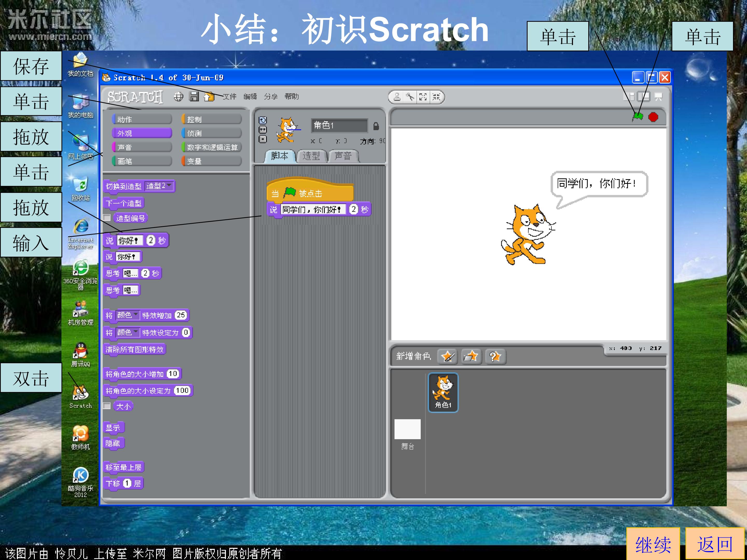Viewport: 747px width, 560px height.
Task: Toggle the 造型编号 reporter checkbox
Action: pyautogui.click(x=107, y=218)
